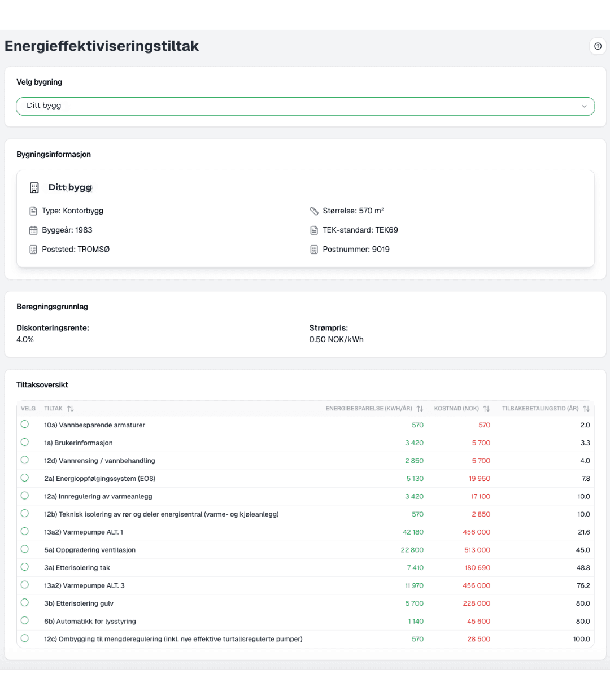Image resolution: width=610 pixels, height=700 pixels.
Task: Click the document icon next to Type: Kontorbygg
Action: 33,211
